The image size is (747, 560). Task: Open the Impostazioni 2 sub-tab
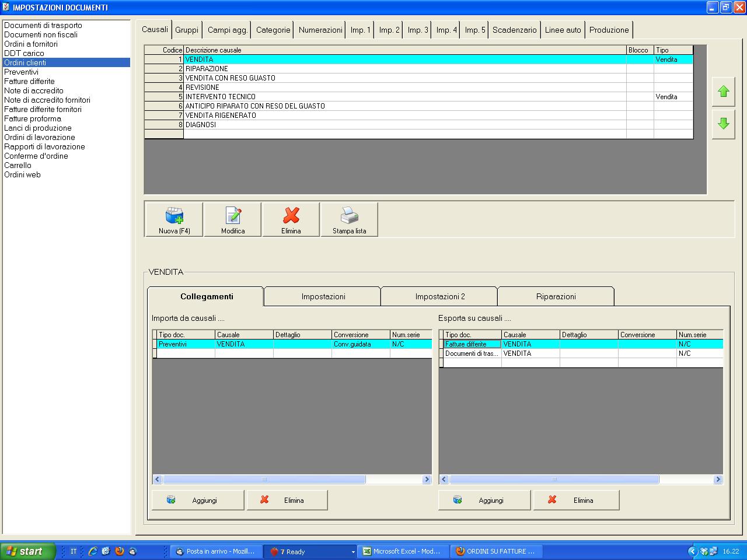click(440, 296)
